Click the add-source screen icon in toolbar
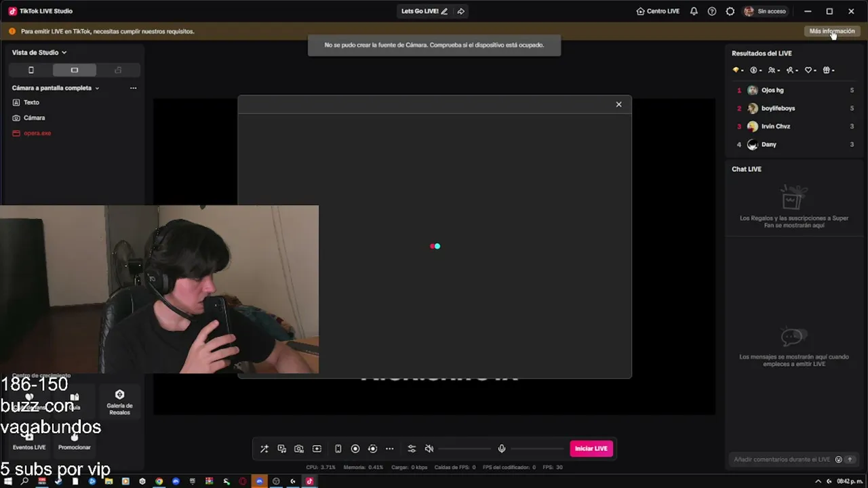 (317, 449)
